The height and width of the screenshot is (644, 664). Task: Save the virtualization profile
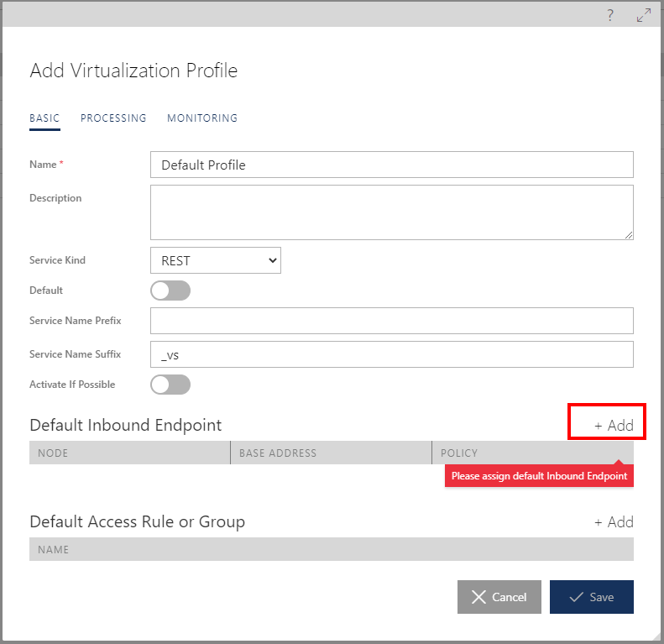[x=591, y=597]
